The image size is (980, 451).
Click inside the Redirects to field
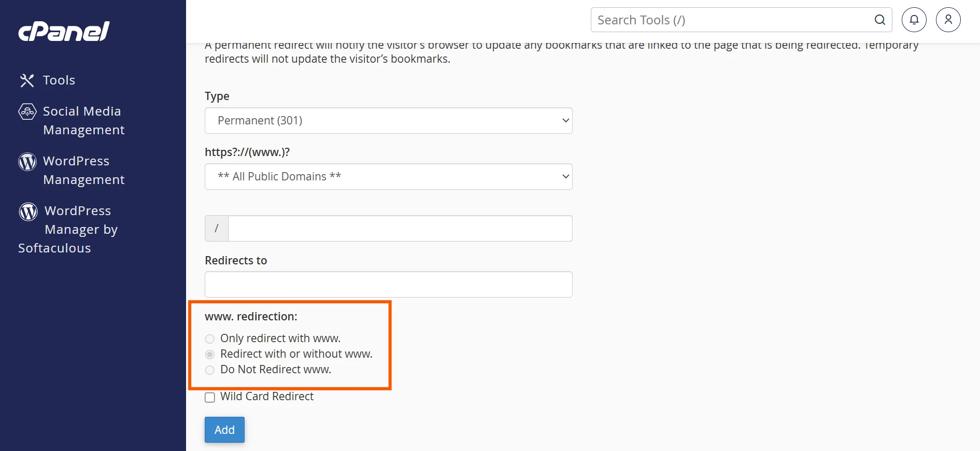[388, 284]
